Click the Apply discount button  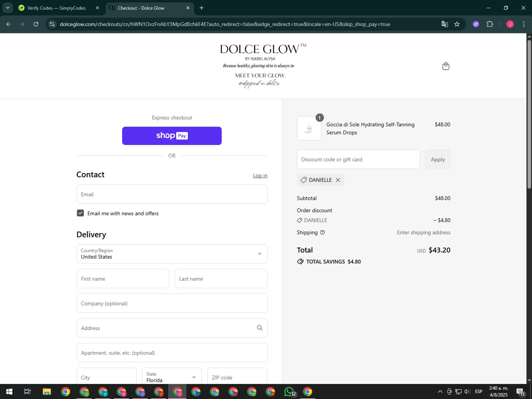tap(438, 159)
